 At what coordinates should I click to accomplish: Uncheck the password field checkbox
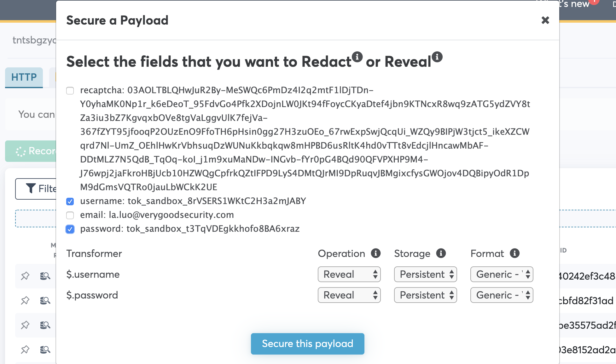(x=70, y=229)
